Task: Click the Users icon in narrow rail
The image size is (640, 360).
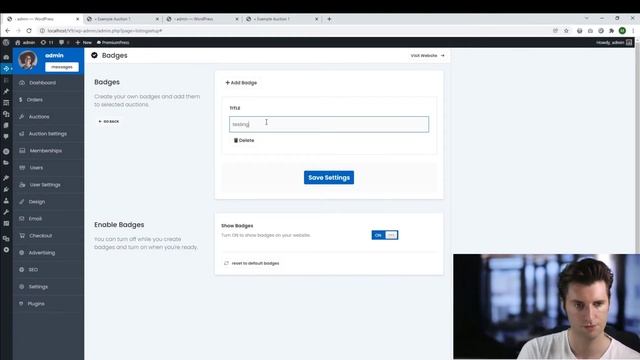Action: tap(6, 201)
